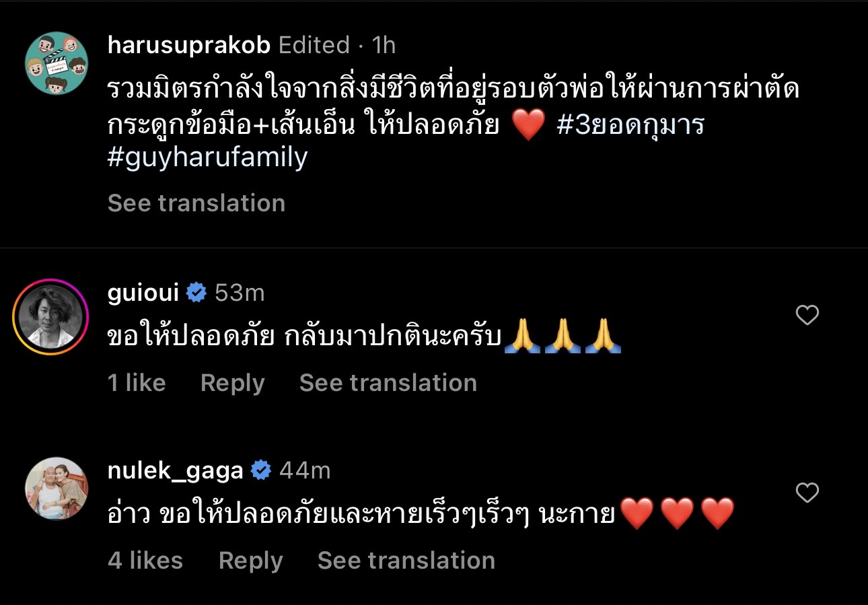This screenshot has height=605, width=868.
Task: Like guioui's comment using the heart icon
Action: coord(807,314)
